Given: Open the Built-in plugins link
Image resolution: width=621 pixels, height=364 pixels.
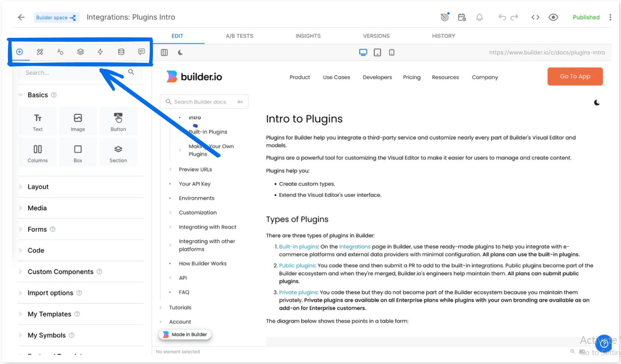Looking at the screenshot, I should pyautogui.click(x=298, y=246).
